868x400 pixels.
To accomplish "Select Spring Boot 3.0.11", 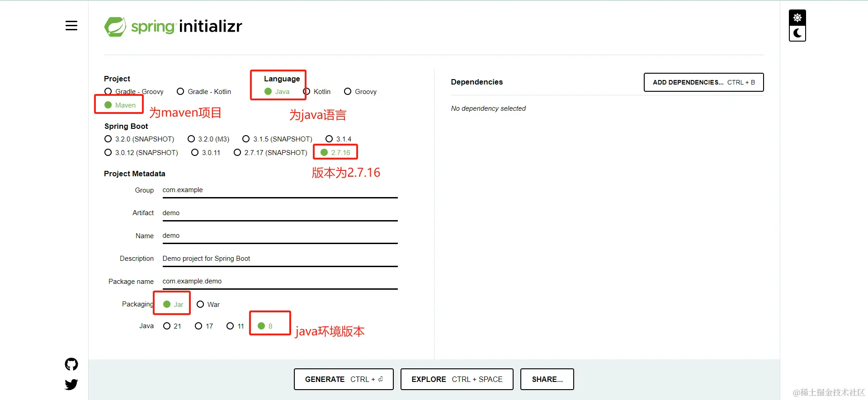I will (x=206, y=153).
